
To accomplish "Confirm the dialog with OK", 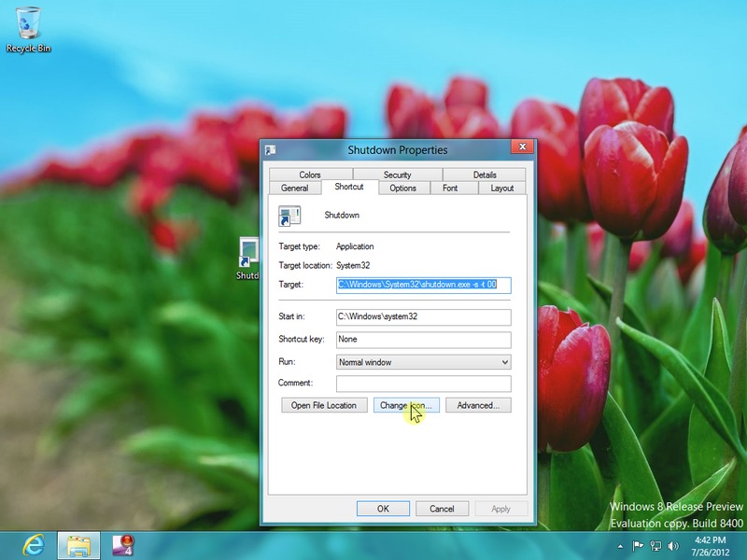I will pos(383,509).
